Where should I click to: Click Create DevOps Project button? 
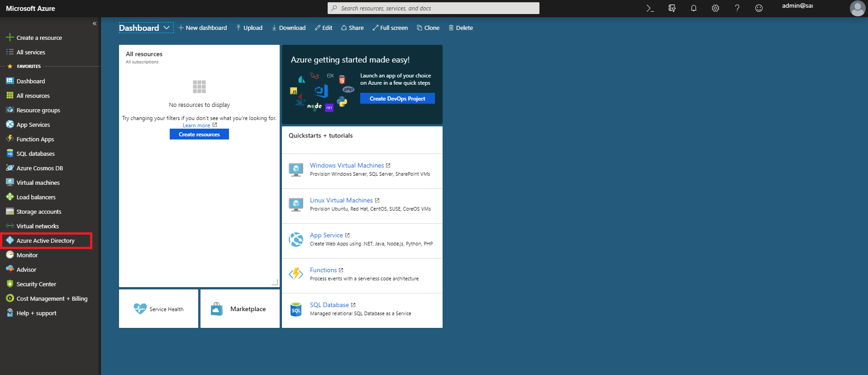click(x=397, y=98)
